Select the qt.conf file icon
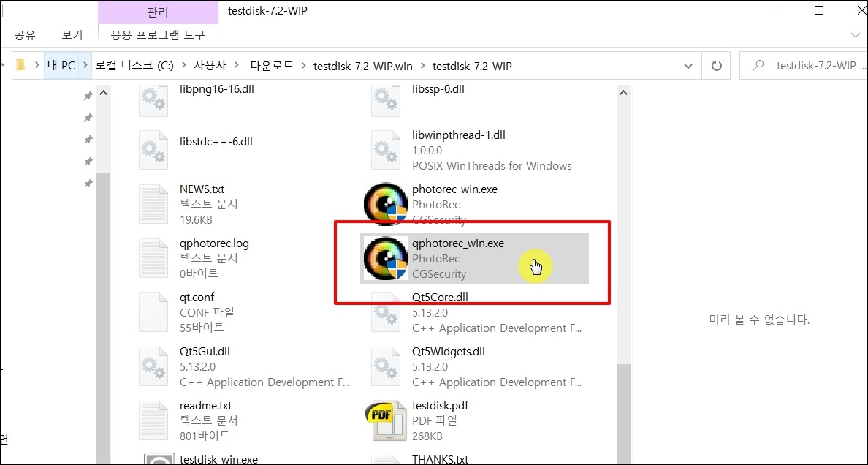Image resolution: width=868 pixels, height=465 pixels. 153,313
